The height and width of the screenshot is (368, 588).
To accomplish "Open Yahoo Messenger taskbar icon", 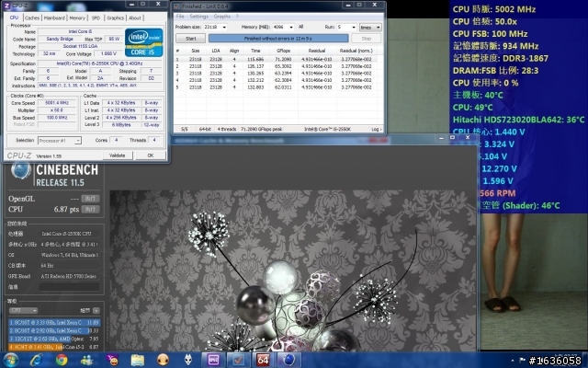I will click(x=112, y=360).
